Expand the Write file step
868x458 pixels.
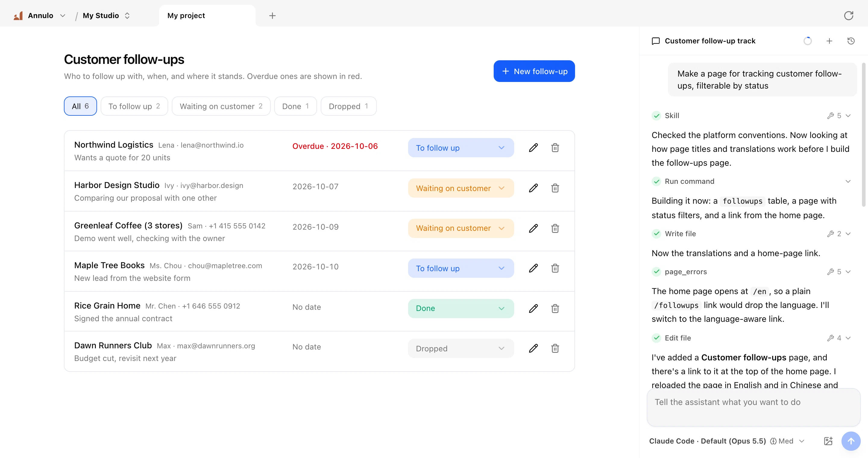(751, 234)
